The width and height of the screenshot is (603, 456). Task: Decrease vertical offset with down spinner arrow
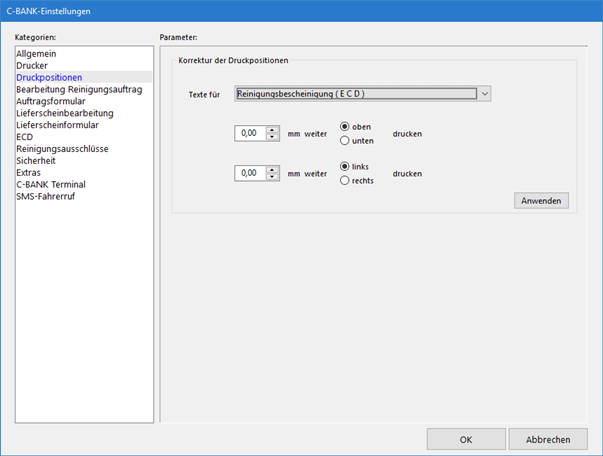pos(272,137)
